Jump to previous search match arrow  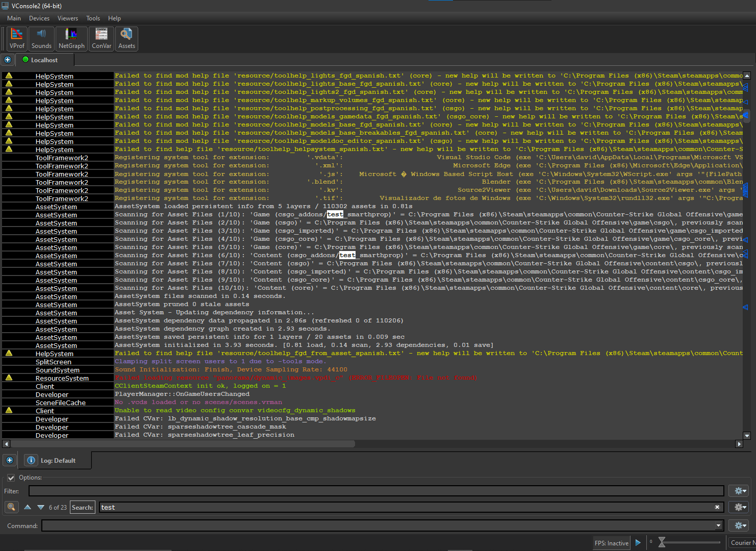pyautogui.click(x=28, y=507)
